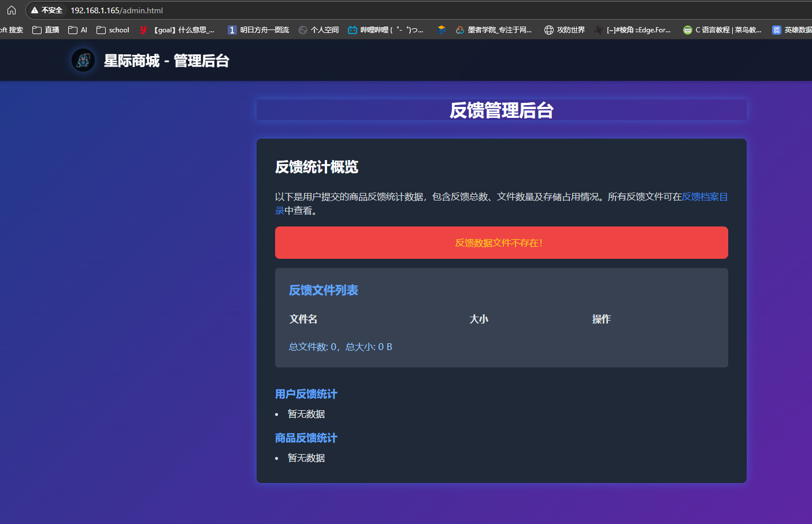Click the 个人空间 bookmark
The height and width of the screenshot is (524, 812).
(317, 29)
